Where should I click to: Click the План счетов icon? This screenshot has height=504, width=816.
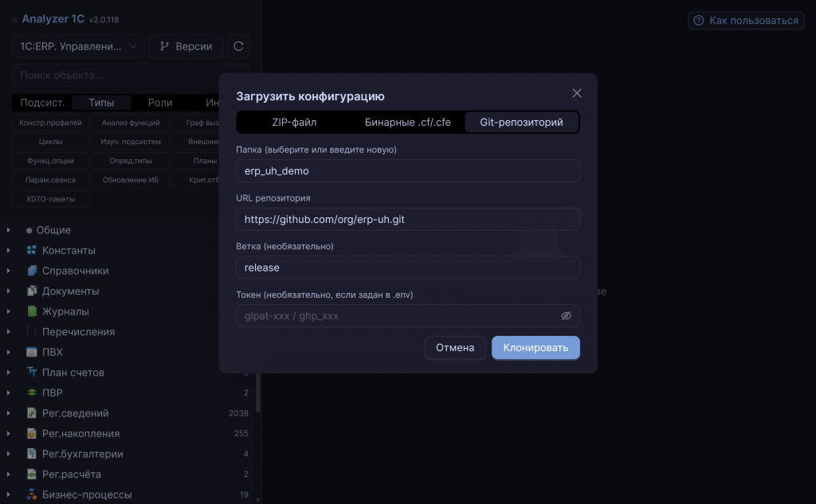pyautogui.click(x=32, y=373)
